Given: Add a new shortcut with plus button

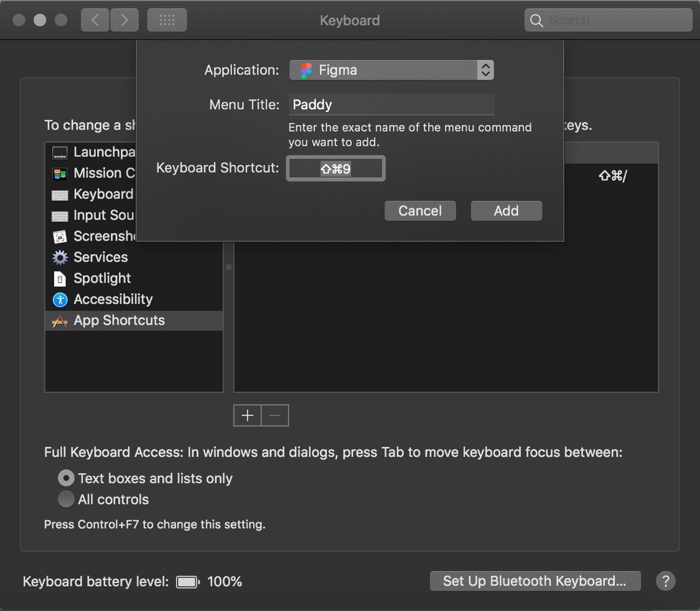Looking at the screenshot, I should click(x=248, y=416).
